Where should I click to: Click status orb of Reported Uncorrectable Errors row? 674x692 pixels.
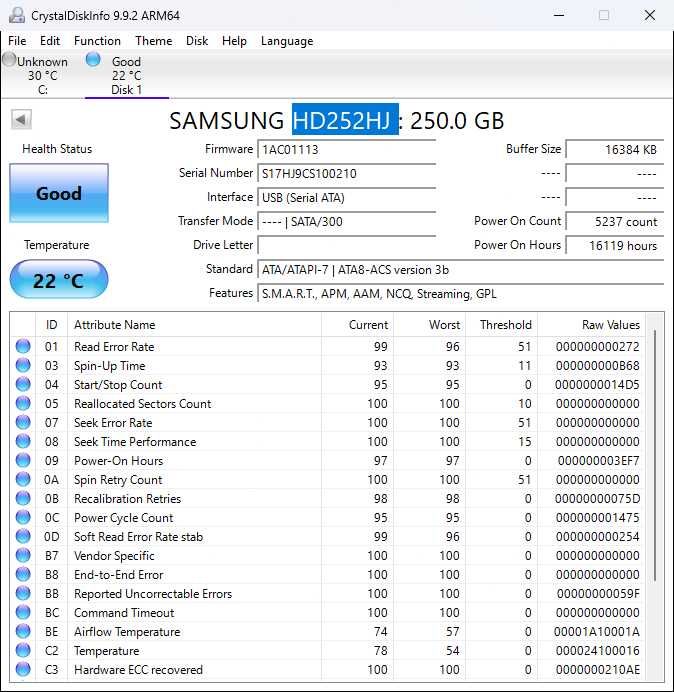click(23, 593)
